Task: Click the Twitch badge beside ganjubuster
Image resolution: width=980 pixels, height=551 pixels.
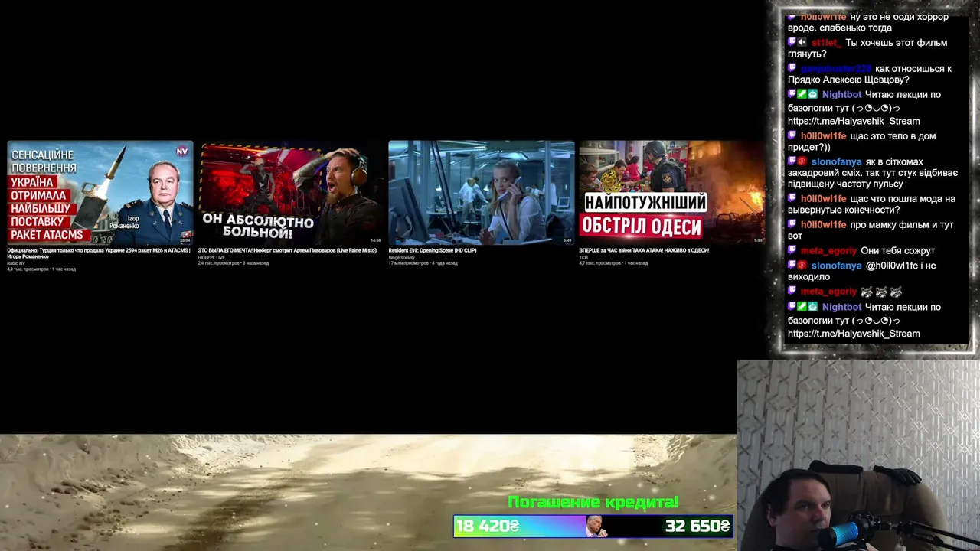Action: tap(792, 68)
